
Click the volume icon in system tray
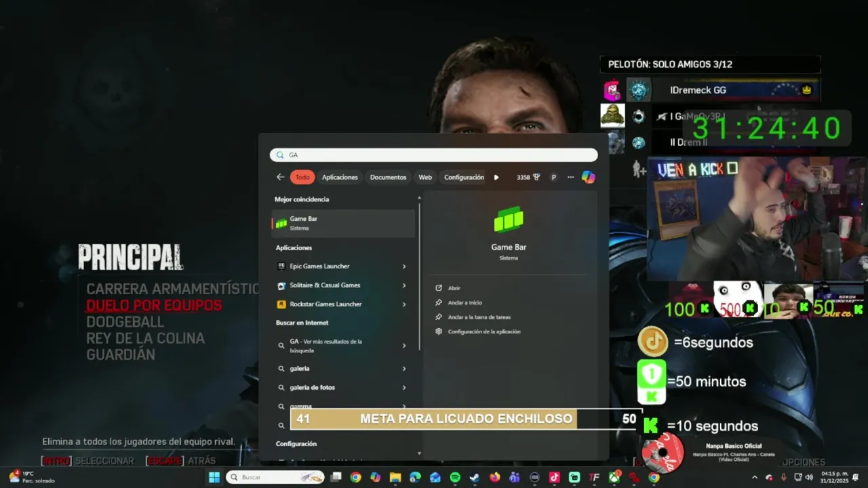tap(809, 477)
